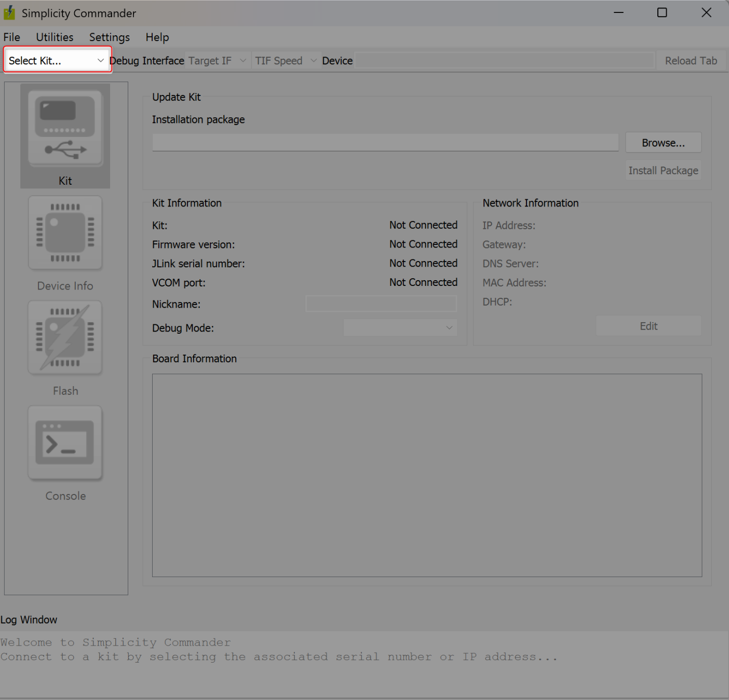Click the Browse... button
The width and height of the screenshot is (729, 700).
[663, 143]
